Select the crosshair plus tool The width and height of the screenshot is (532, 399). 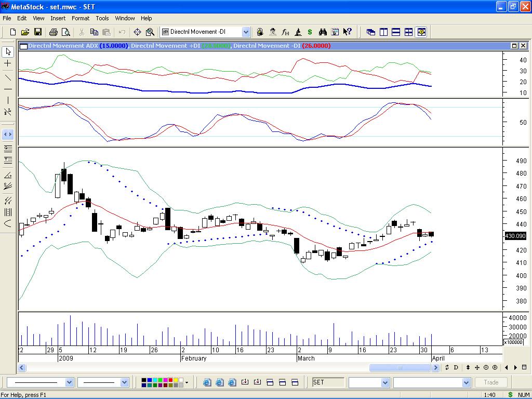pyautogui.click(x=8, y=63)
